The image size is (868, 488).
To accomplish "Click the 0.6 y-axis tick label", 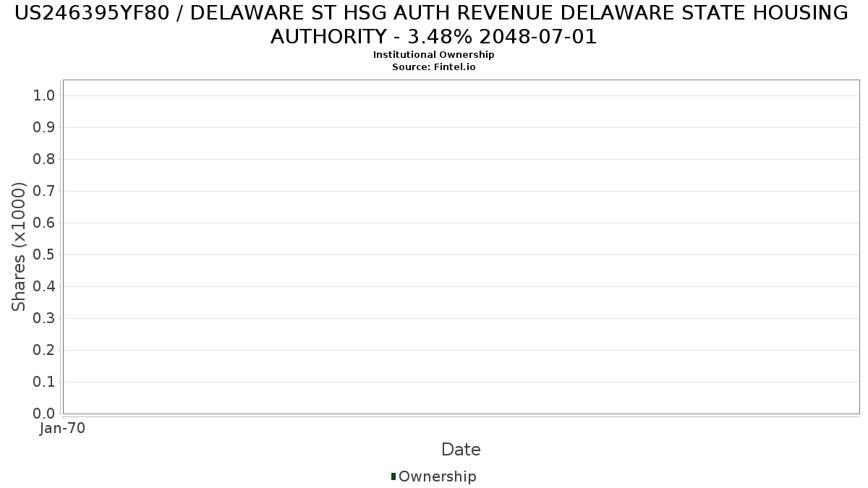I will [x=45, y=223].
